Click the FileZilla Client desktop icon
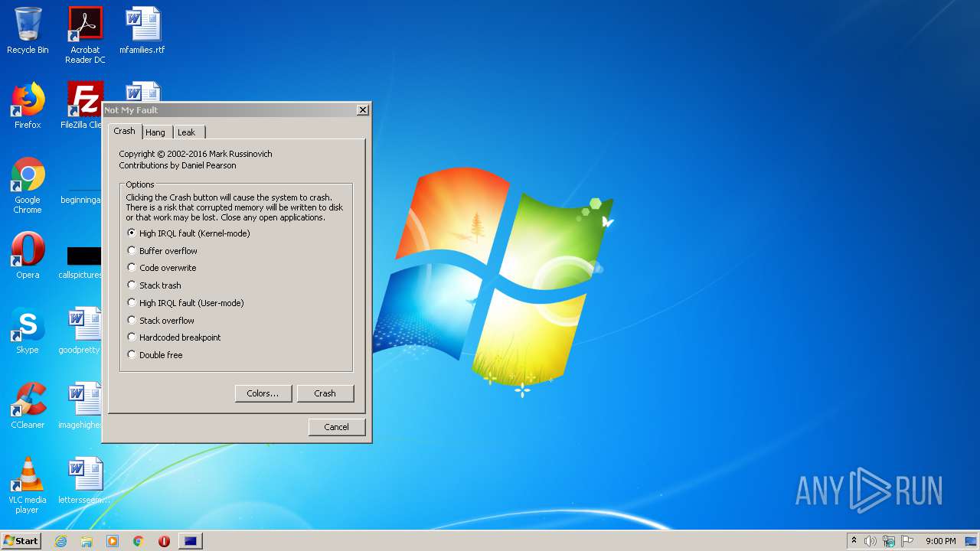 tap(83, 106)
